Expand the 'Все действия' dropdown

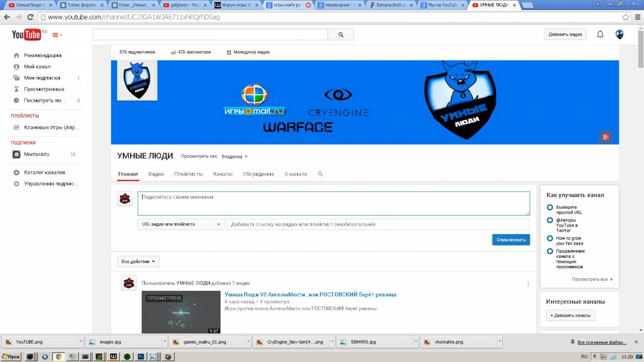(138, 262)
